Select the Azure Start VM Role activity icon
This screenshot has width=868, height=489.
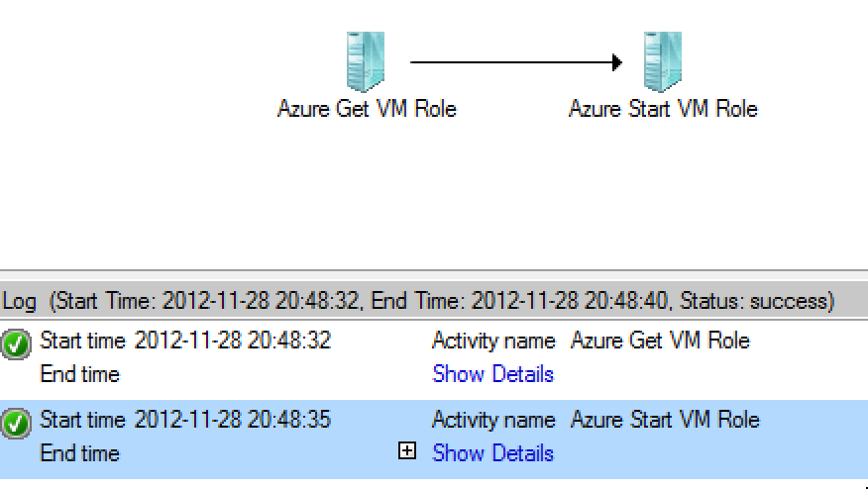(663, 61)
